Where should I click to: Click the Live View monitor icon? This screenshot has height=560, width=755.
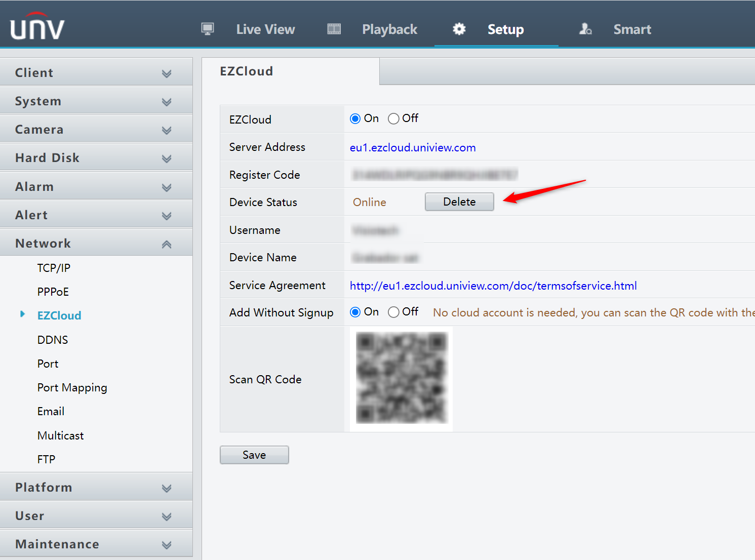(x=208, y=29)
